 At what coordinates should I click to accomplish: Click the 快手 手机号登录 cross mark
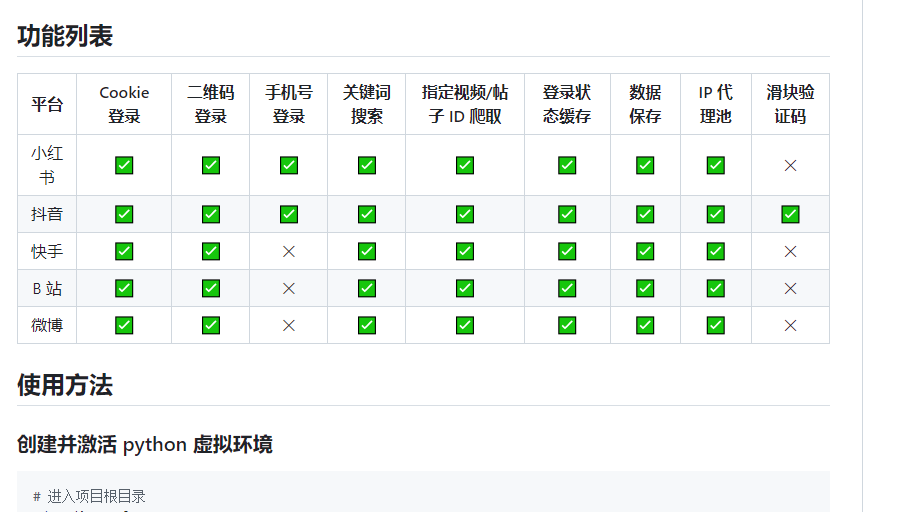coord(289,252)
